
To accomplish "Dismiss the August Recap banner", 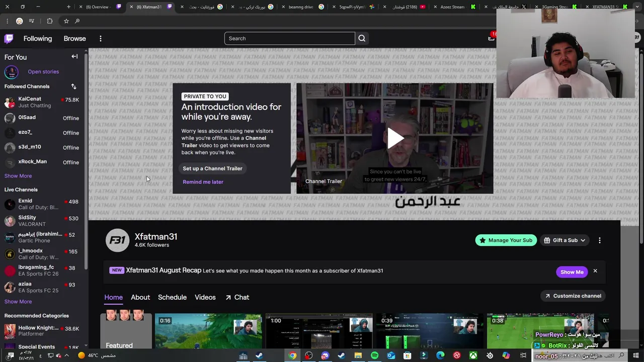I will [x=595, y=271].
